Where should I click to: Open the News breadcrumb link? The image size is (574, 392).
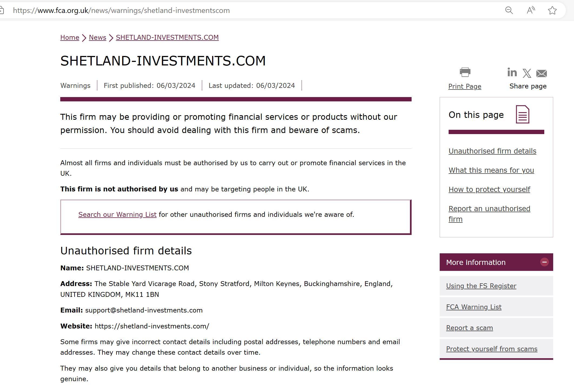click(98, 37)
